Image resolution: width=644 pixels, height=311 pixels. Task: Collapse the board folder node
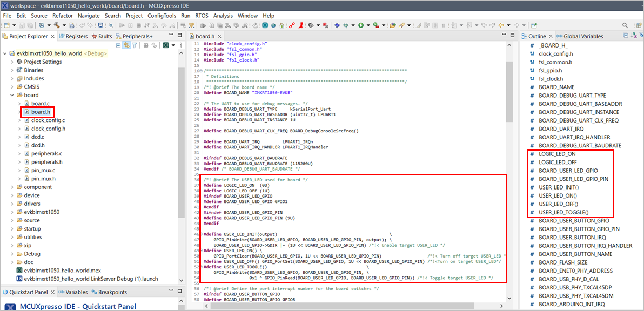(x=12, y=95)
